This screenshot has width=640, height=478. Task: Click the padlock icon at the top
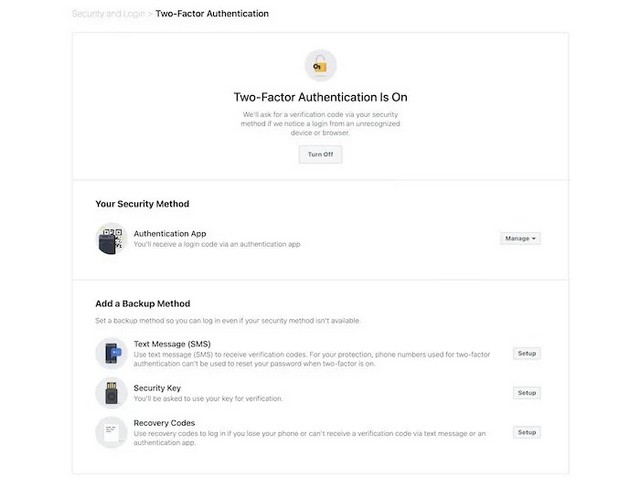click(320, 66)
